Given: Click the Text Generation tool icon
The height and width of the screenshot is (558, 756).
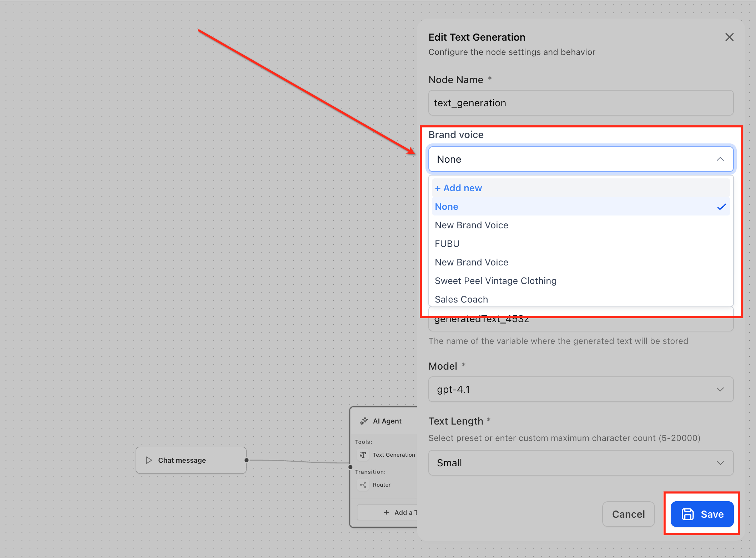Looking at the screenshot, I should click(363, 455).
